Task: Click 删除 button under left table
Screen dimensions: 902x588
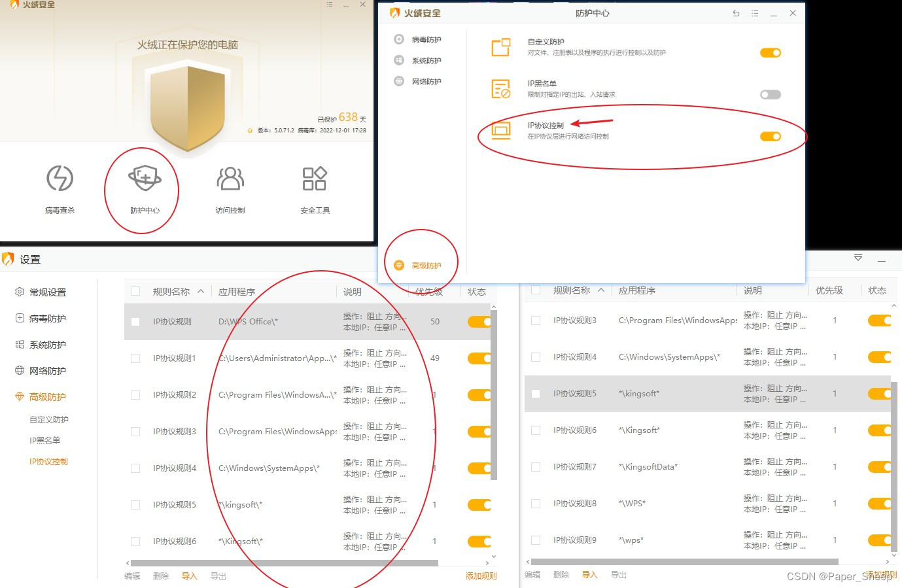Action: (x=161, y=576)
